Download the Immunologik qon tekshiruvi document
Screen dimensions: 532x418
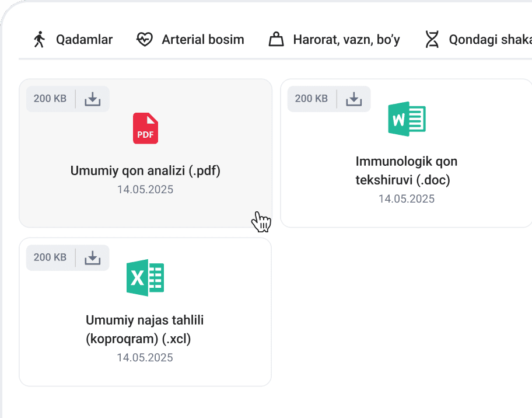coord(354,99)
